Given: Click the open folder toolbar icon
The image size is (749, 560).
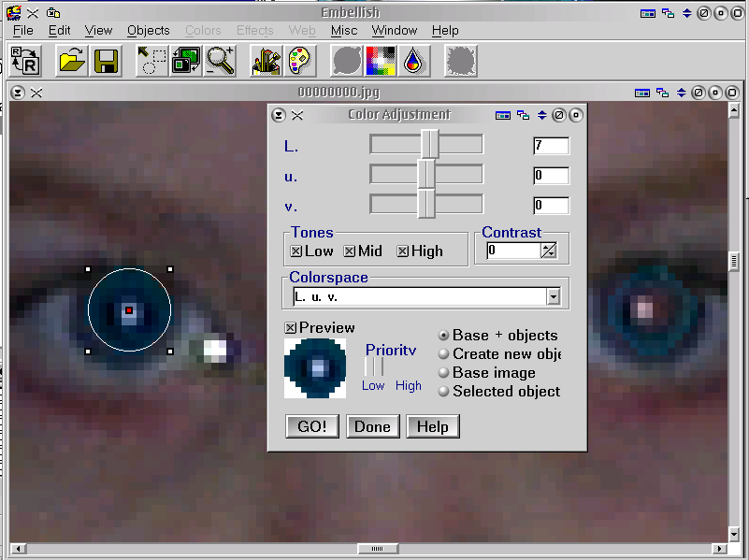Looking at the screenshot, I should (x=72, y=61).
